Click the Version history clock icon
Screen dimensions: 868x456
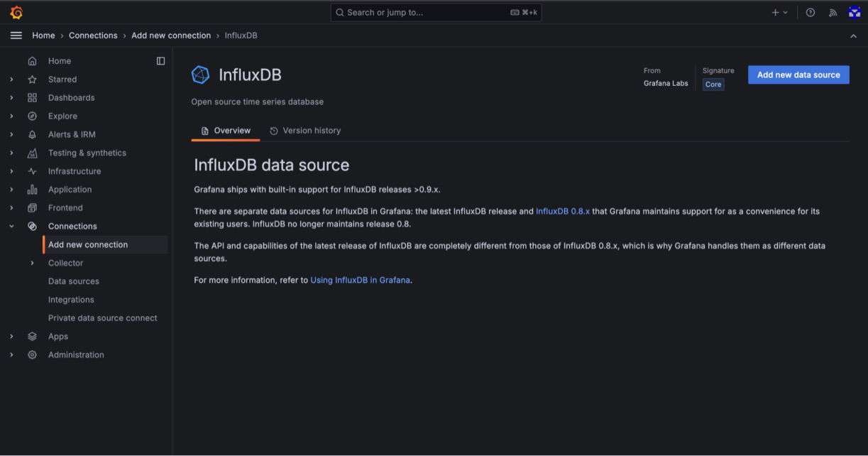pyautogui.click(x=274, y=131)
